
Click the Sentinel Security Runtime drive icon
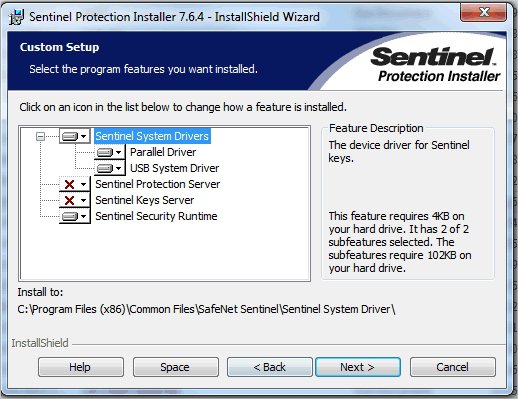click(x=70, y=217)
